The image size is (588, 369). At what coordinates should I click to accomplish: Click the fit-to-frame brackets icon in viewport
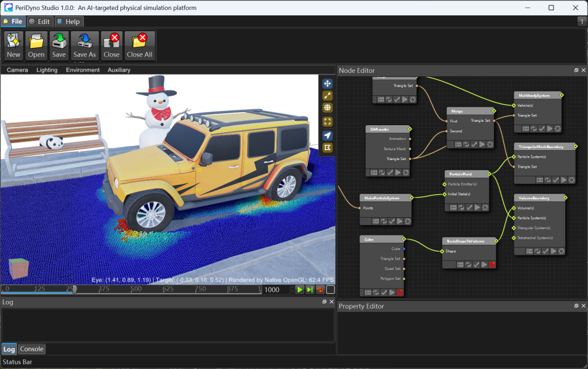click(x=327, y=121)
